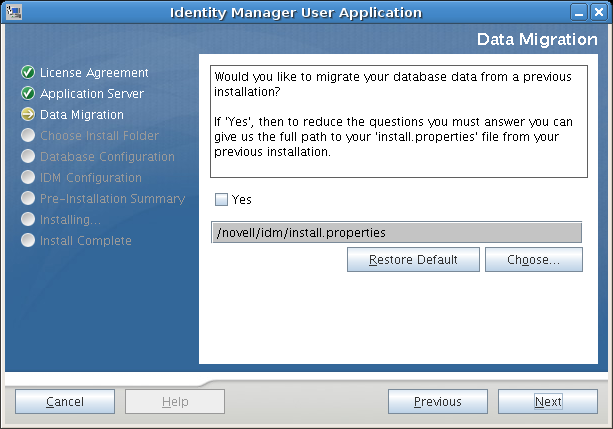613x429 pixels.
Task: Click the Choose Install Folder step bullet
Action: click(28, 136)
